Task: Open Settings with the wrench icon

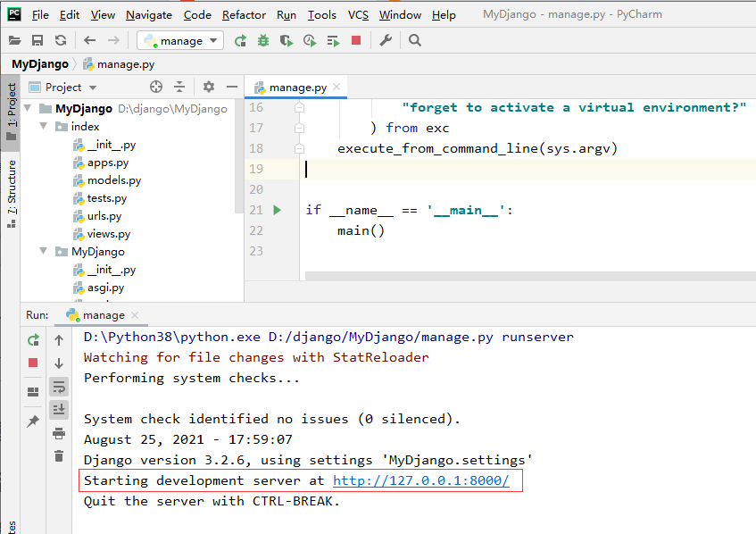Action: 386,40
